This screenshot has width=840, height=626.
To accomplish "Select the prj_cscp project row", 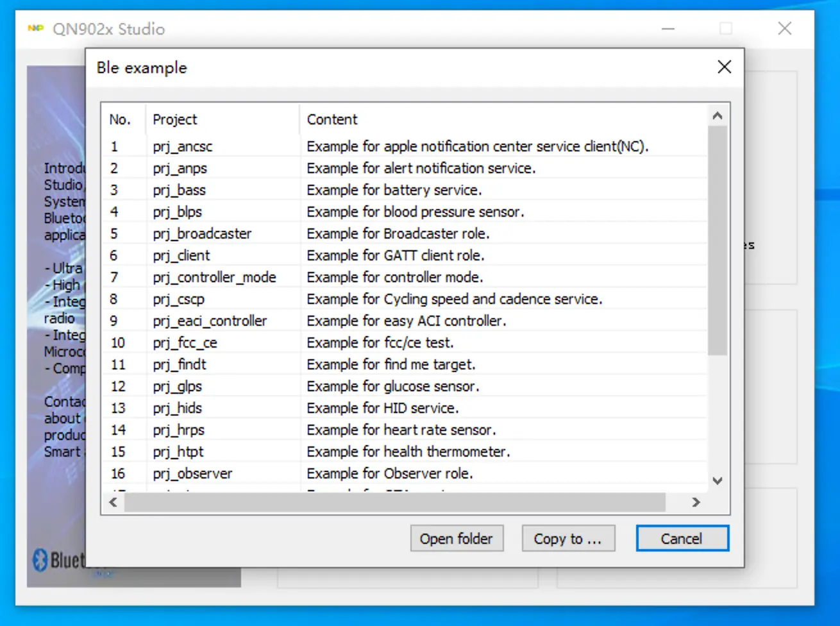I will [405, 299].
